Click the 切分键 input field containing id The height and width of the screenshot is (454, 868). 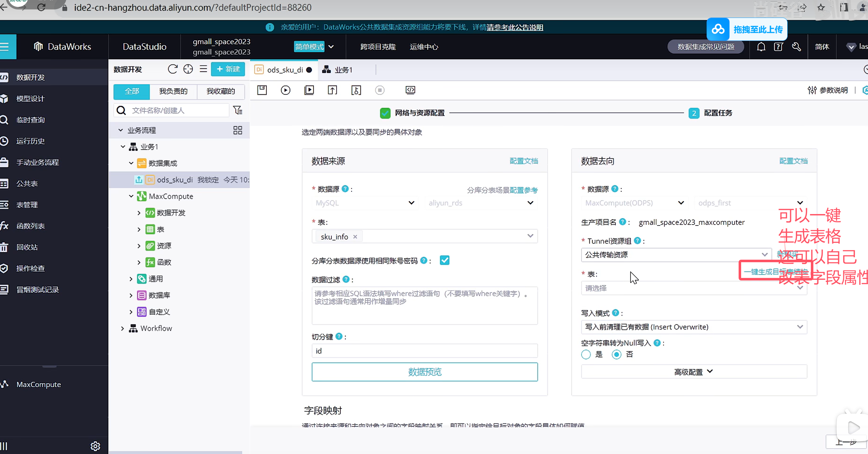[424, 351]
